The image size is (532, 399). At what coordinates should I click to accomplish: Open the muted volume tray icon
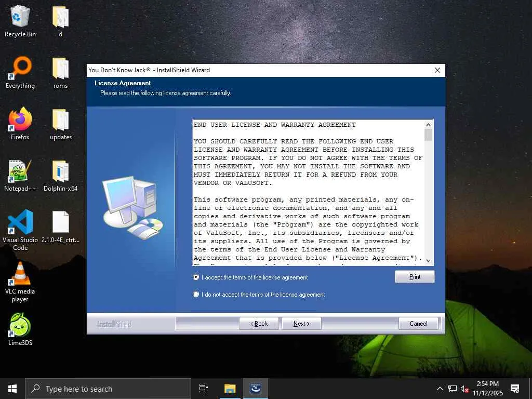point(464,389)
